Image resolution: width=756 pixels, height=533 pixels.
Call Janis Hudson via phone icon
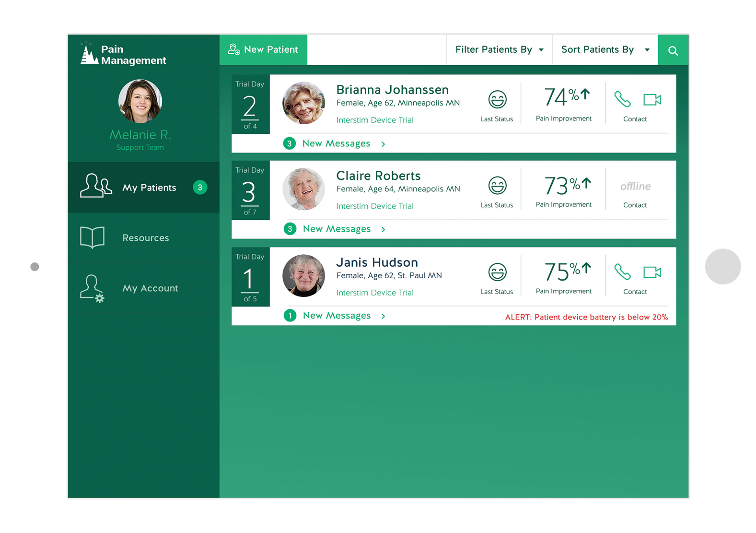click(x=622, y=272)
